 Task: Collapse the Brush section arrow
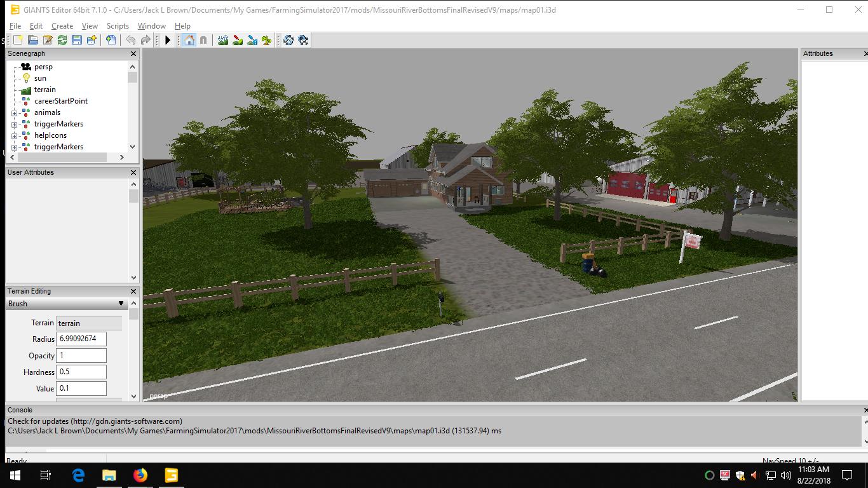121,304
